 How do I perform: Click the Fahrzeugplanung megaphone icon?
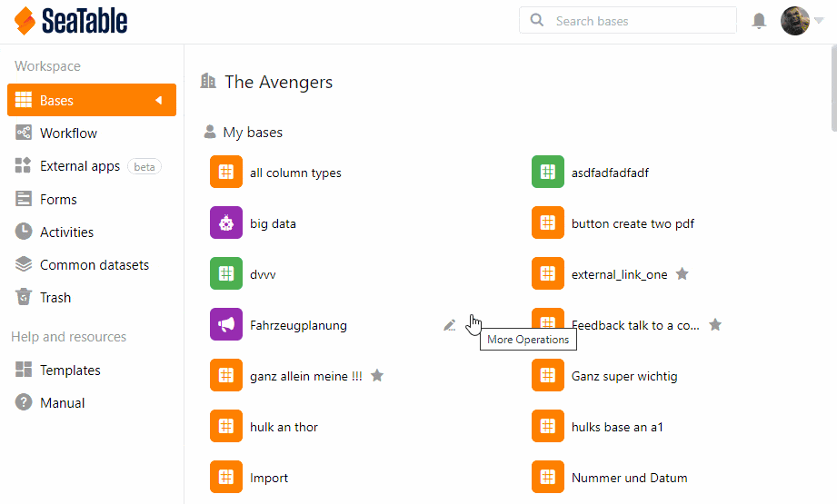tap(225, 325)
